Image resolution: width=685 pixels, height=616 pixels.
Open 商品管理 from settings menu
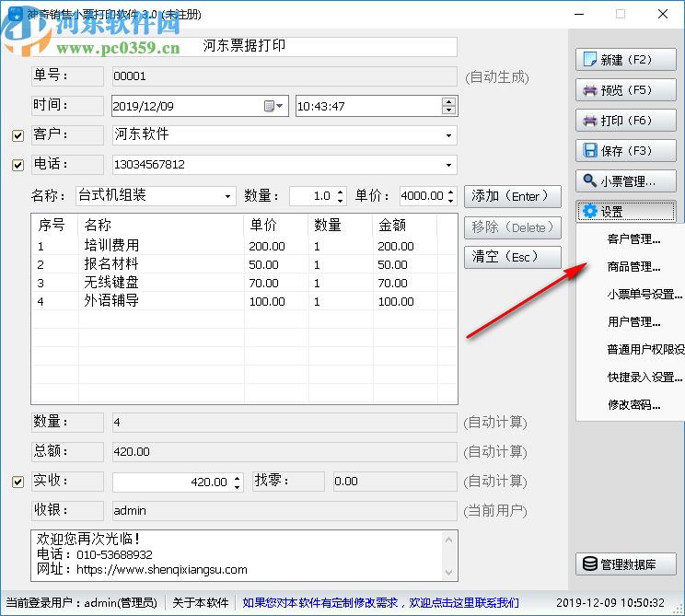point(633,266)
